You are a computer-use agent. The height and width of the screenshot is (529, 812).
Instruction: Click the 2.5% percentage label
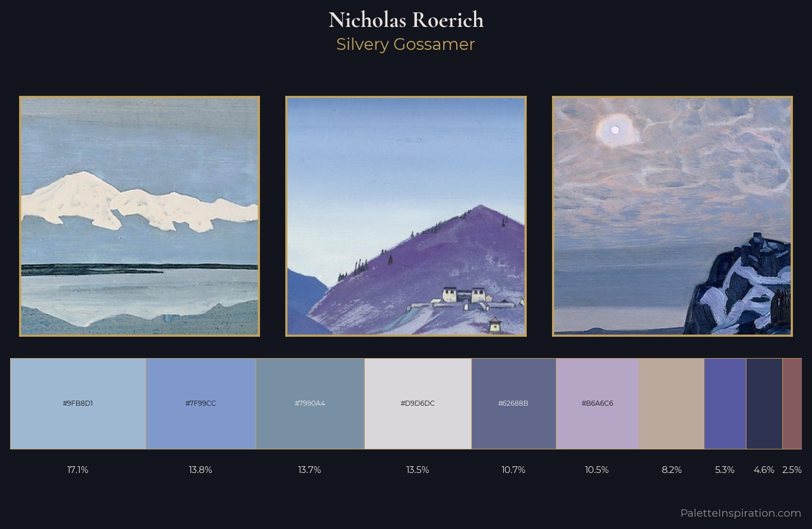792,470
